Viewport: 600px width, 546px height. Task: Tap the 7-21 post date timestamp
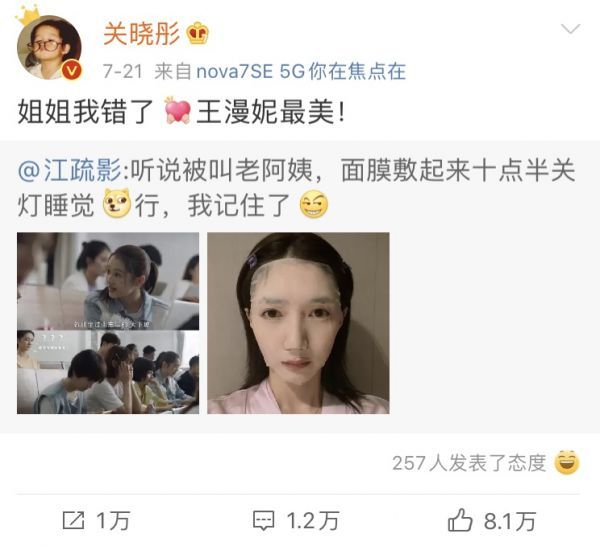click(122, 71)
